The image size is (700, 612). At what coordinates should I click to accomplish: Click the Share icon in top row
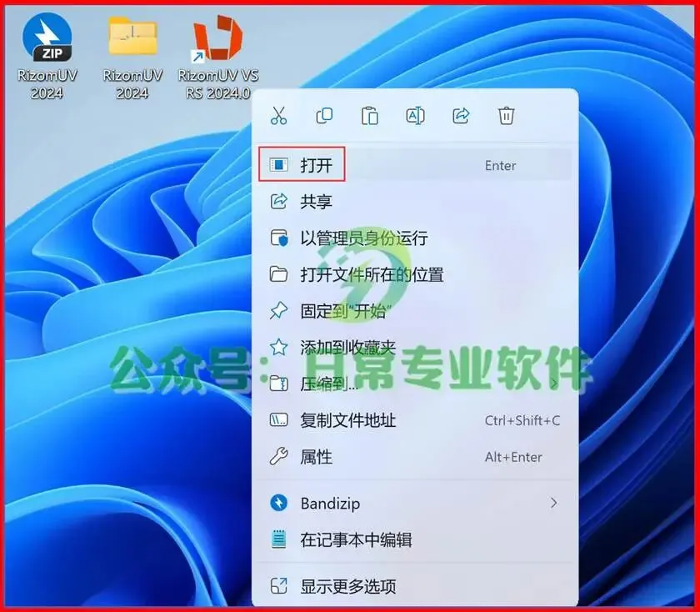[461, 116]
